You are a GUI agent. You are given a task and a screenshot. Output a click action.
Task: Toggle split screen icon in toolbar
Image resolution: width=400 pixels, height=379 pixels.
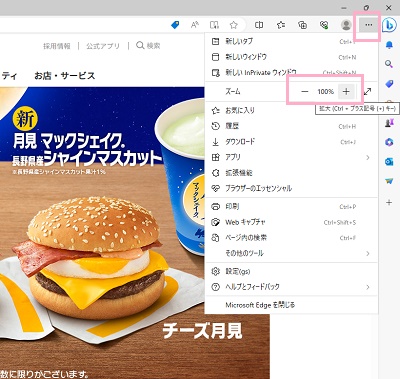(259, 25)
